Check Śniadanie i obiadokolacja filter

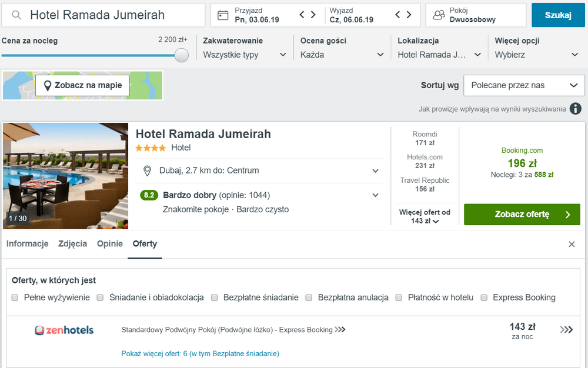click(x=100, y=297)
